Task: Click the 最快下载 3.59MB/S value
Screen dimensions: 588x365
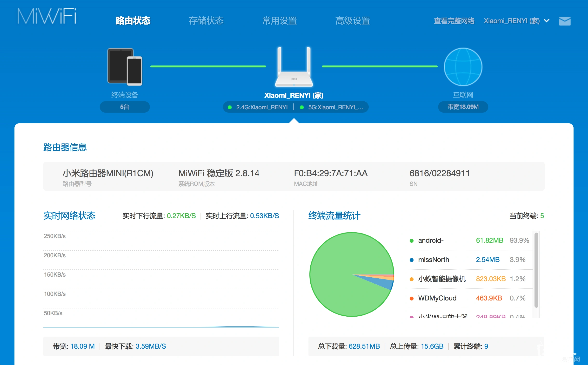Action: 151,346
